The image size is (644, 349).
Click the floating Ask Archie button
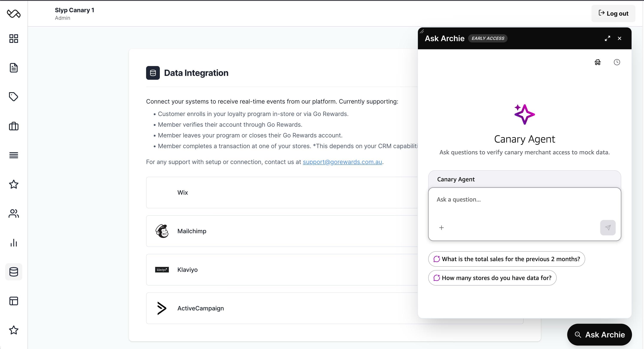click(599, 334)
